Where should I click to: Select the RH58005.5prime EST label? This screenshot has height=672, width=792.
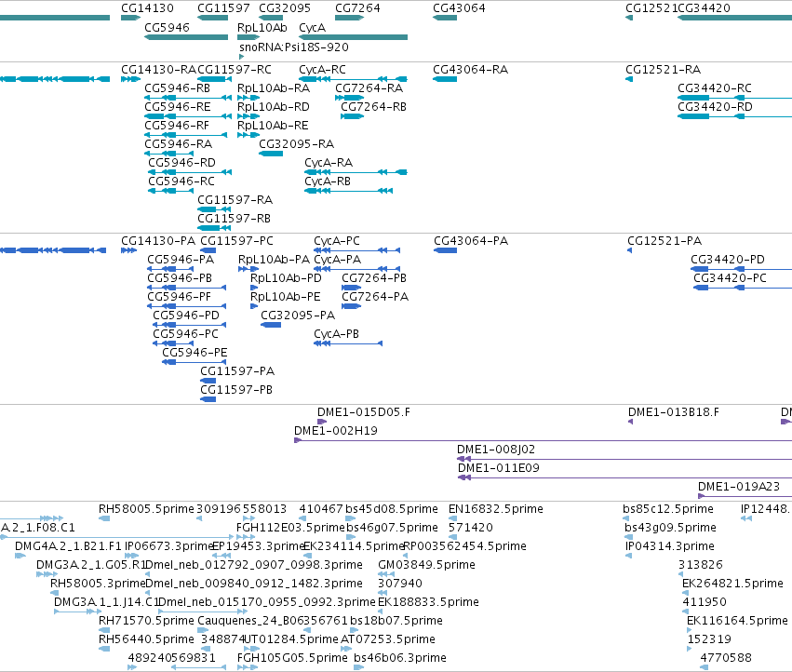pyautogui.click(x=146, y=509)
